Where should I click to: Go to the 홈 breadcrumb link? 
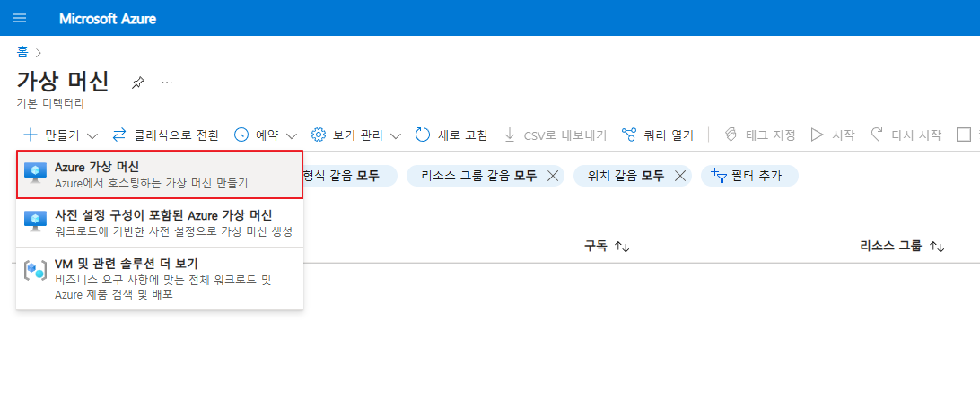coord(22,52)
